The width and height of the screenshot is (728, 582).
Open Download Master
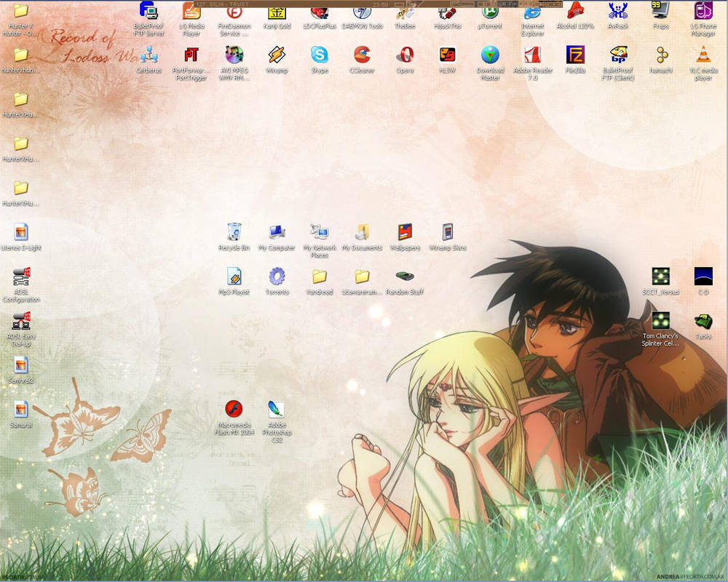pyautogui.click(x=490, y=55)
